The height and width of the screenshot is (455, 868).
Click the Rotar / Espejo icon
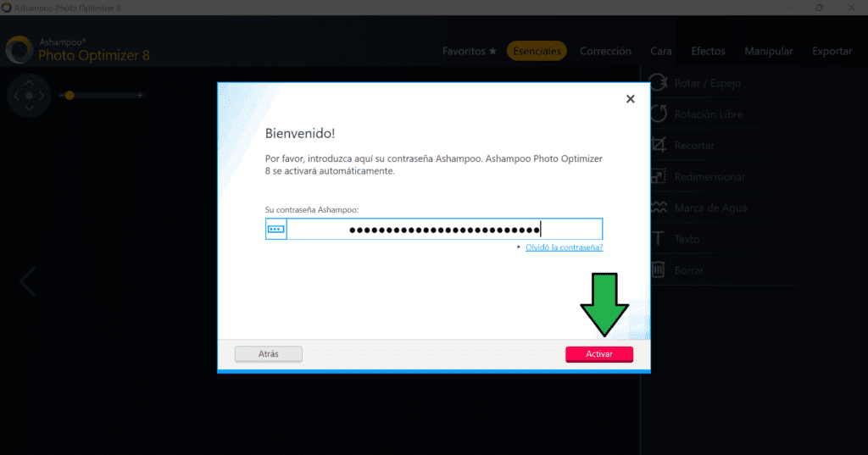(658, 83)
